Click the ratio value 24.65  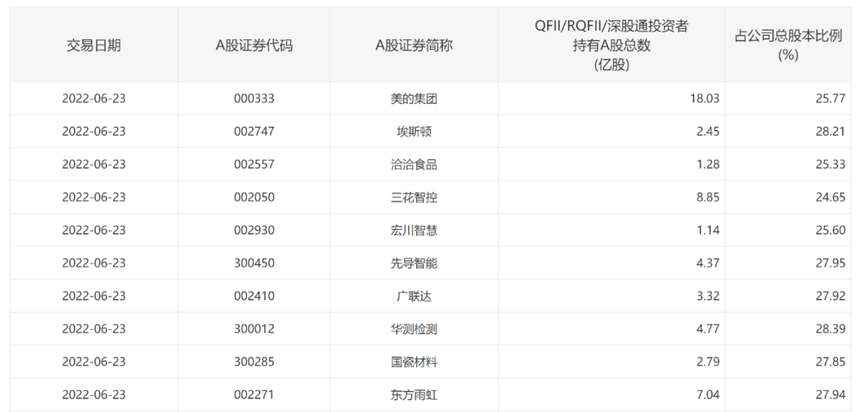click(x=832, y=198)
